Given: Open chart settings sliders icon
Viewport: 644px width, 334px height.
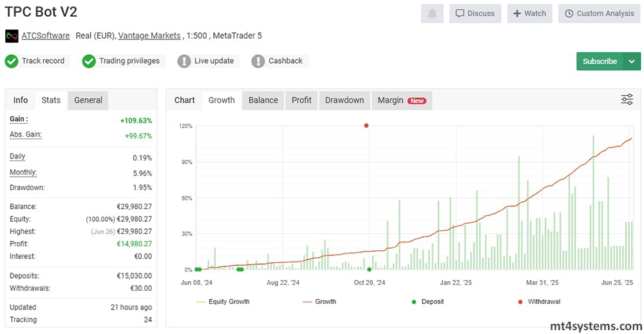Looking at the screenshot, I should pyautogui.click(x=627, y=99).
